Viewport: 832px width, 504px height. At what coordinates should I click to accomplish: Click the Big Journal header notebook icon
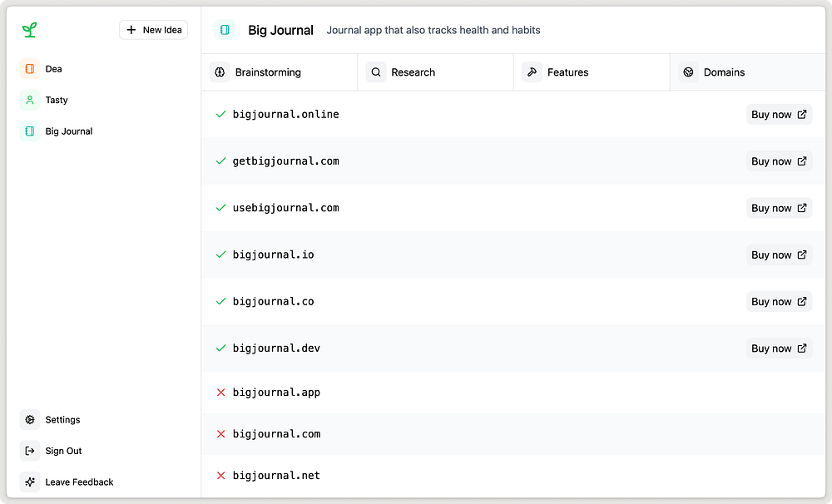coord(225,30)
